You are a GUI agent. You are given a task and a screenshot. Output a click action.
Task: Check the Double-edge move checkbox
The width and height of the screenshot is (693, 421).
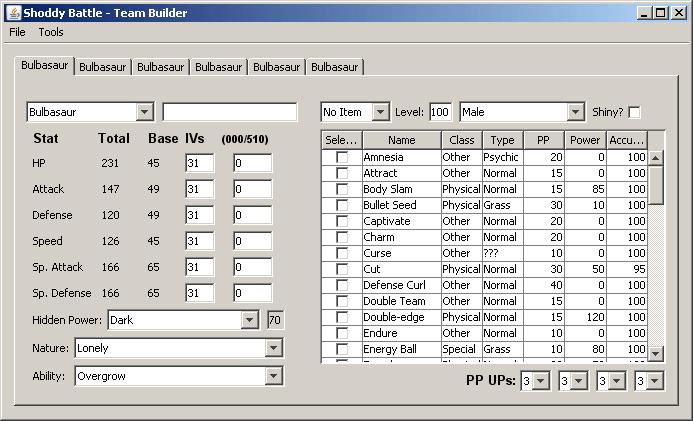[x=342, y=317]
